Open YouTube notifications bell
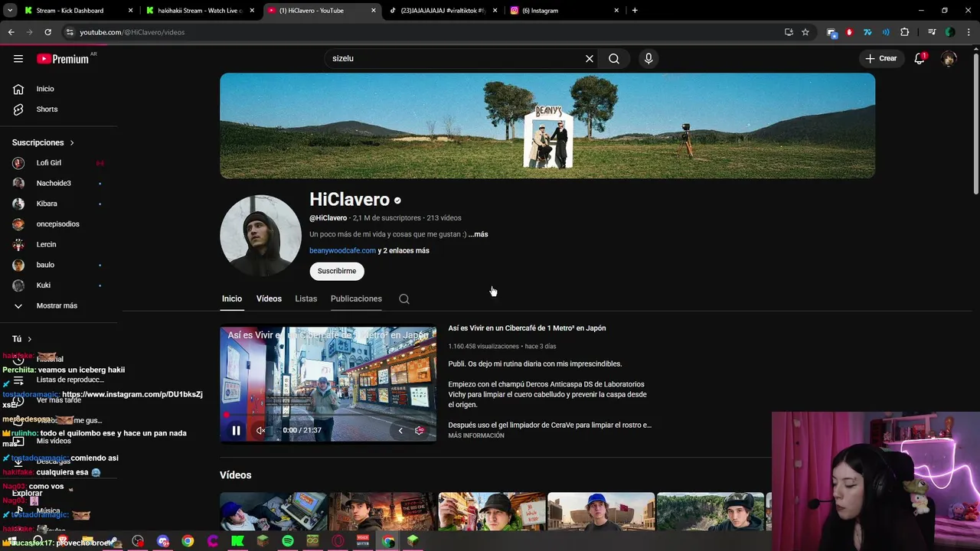Screen dimensions: 980x551 920,58
